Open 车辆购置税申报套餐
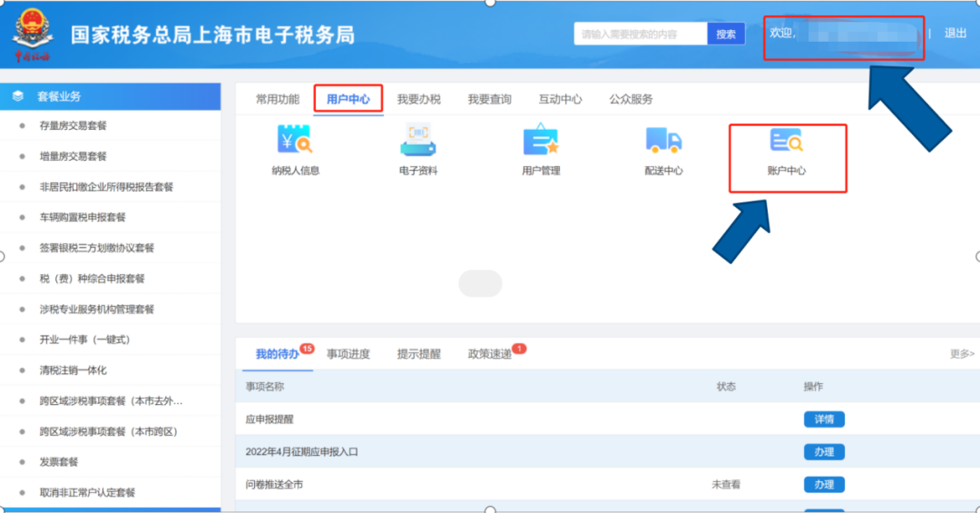This screenshot has height=513, width=980. (83, 217)
